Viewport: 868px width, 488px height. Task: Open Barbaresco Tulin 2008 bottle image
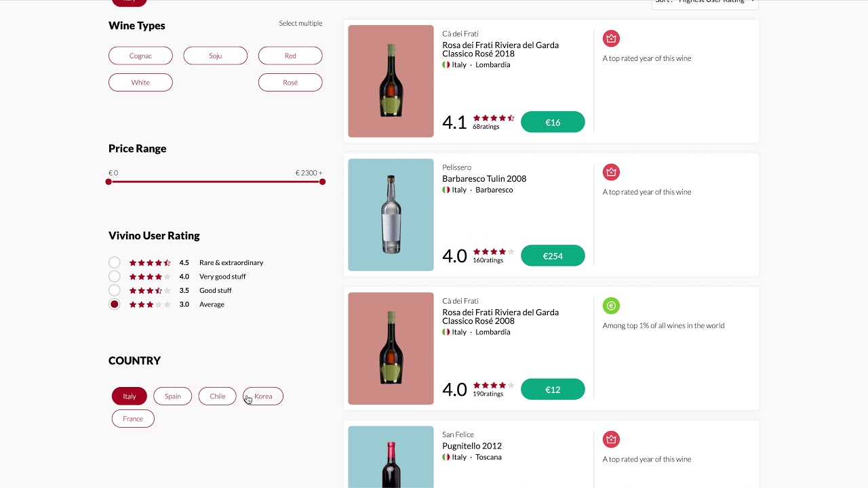[x=391, y=215]
